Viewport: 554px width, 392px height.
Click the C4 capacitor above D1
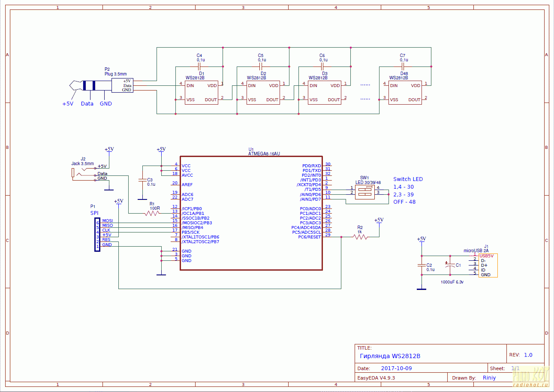199,67
